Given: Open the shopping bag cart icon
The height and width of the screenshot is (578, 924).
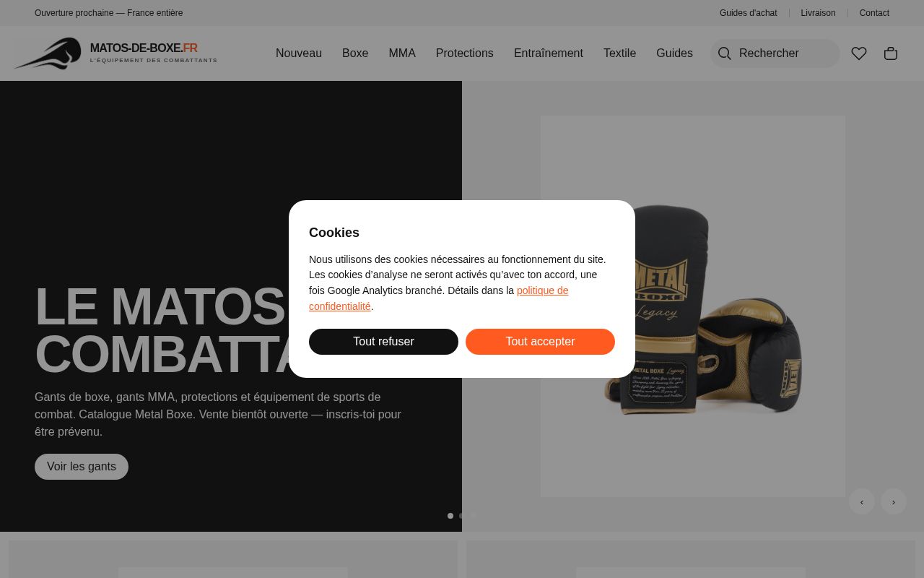Looking at the screenshot, I should (x=891, y=53).
